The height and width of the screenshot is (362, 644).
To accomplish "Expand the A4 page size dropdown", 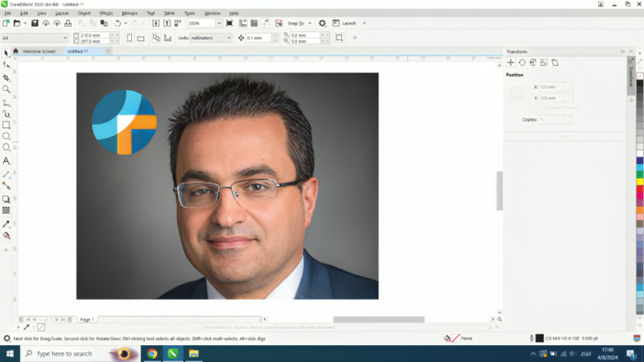I will pos(34,38).
